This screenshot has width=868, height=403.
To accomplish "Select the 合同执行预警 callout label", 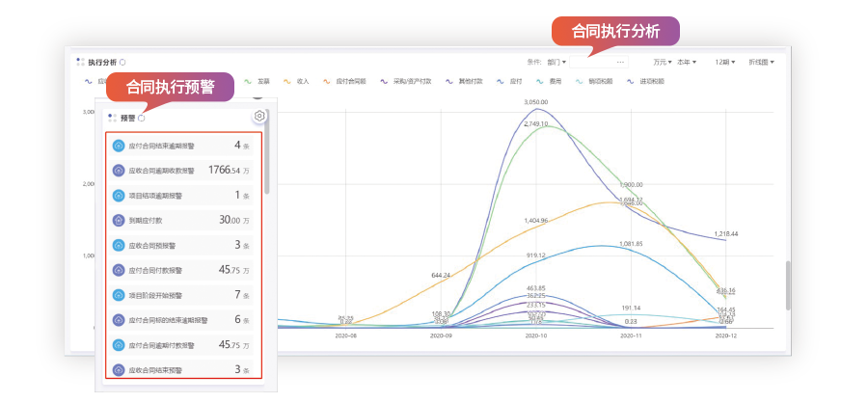I will [170, 86].
